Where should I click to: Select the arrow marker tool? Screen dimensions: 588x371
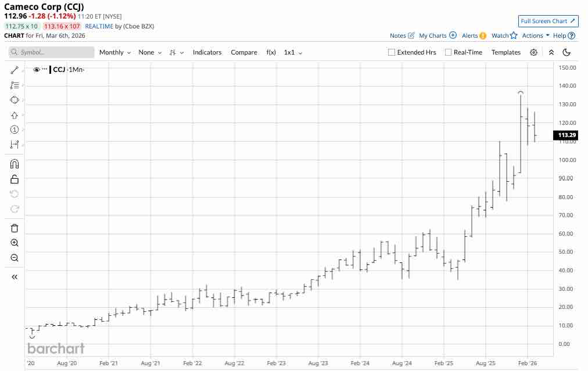[x=15, y=115]
